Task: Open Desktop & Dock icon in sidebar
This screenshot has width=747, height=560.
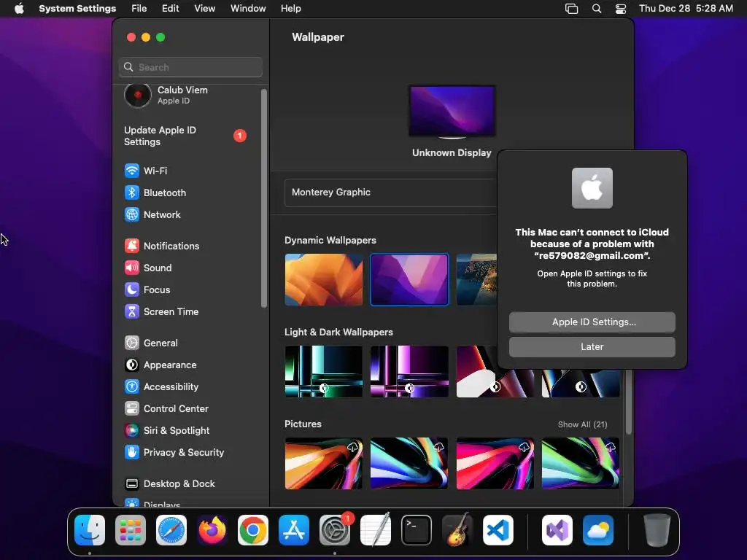Action: pyautogui.click(x=132, y=484)
